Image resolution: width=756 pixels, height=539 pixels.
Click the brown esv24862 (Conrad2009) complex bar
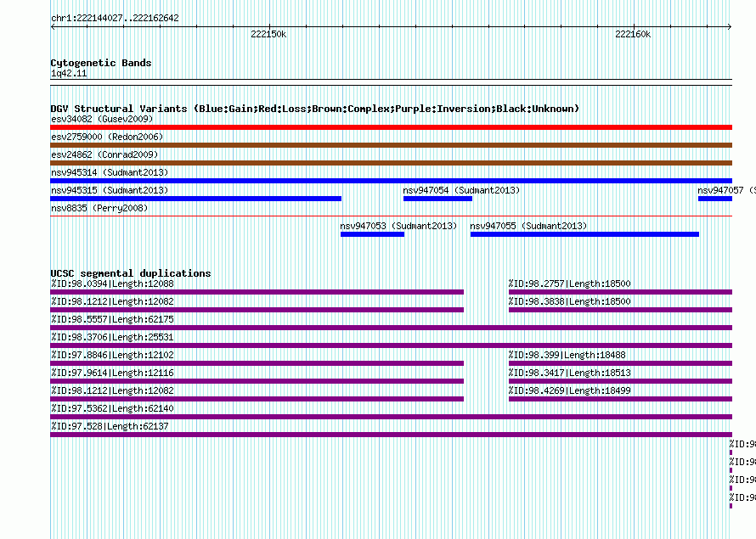pyautogui.click(x=391, y=163)
